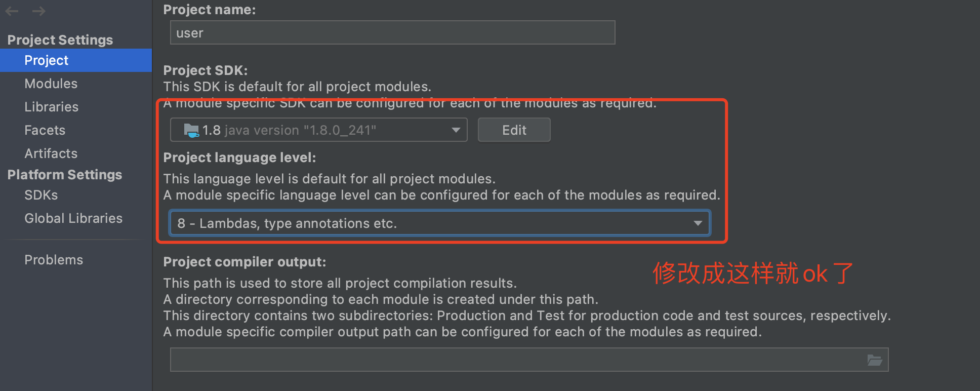The image size is (980, 391).
Task: Open the Artifacts settings page
Action: [51, 153]
